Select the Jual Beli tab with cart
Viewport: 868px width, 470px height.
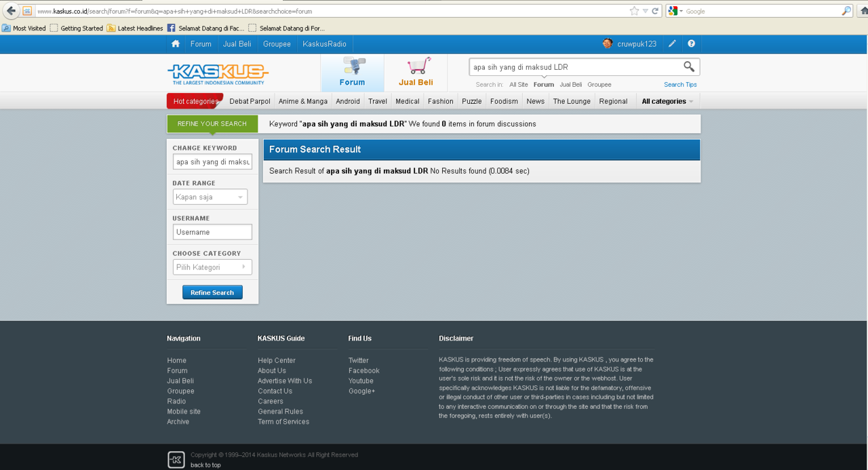coord(416,73)
